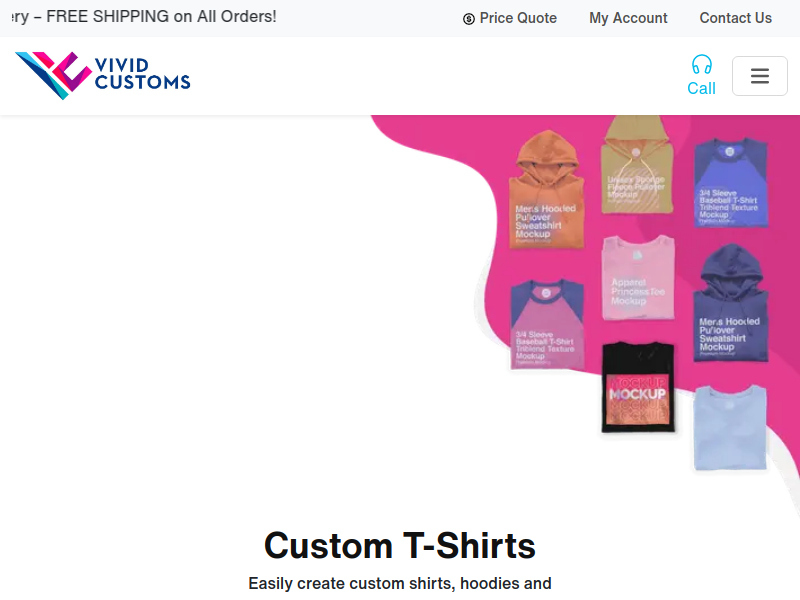Click the headphones Call icon
This screenshot has height=600, width=800.
coord(702,65)
